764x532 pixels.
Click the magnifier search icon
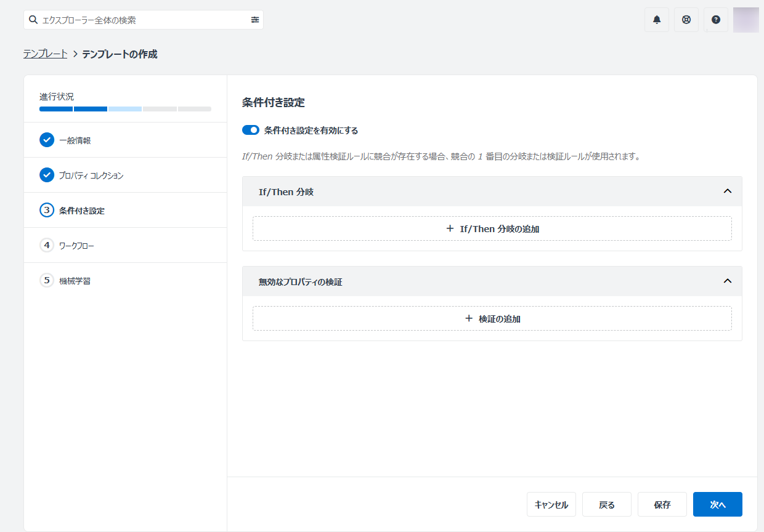tap(33, 20)
